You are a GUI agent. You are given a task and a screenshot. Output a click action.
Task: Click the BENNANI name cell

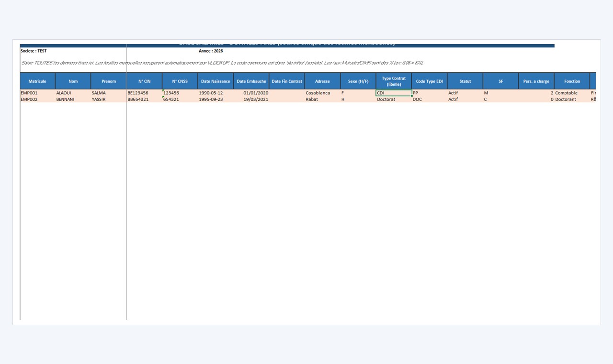(73, 99)
